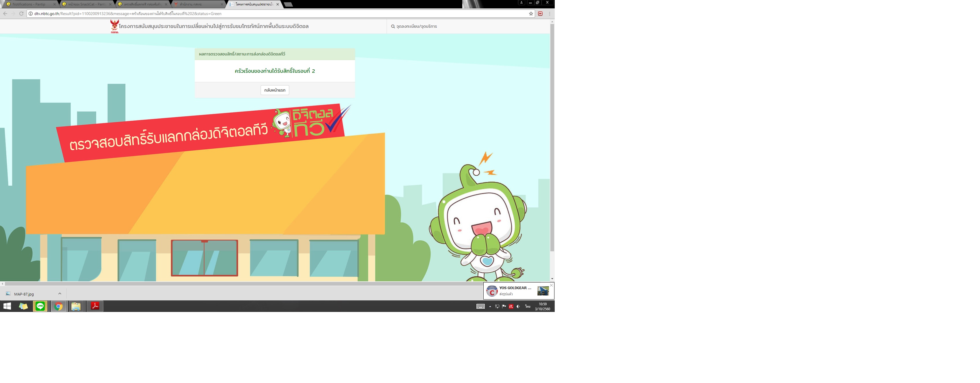Open the LINE app from taskbar
This screenshot has height=383, width=980.
coord(40,306)
